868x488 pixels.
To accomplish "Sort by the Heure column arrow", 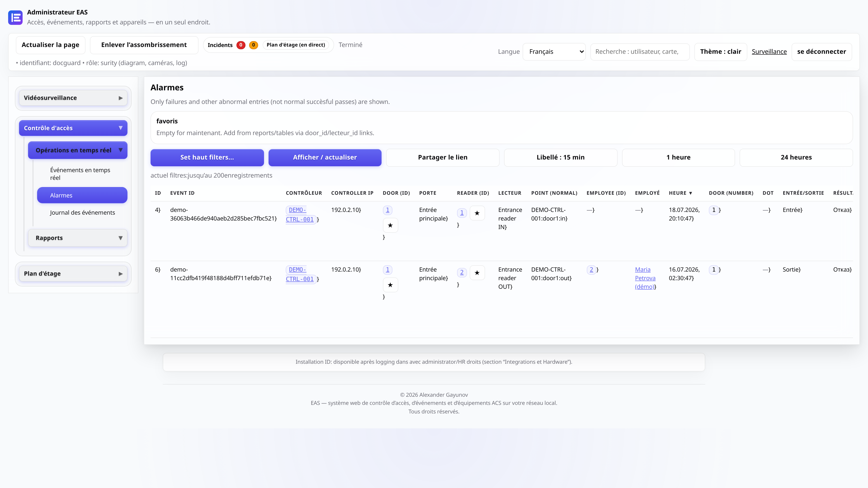I will tap(690, 193).
